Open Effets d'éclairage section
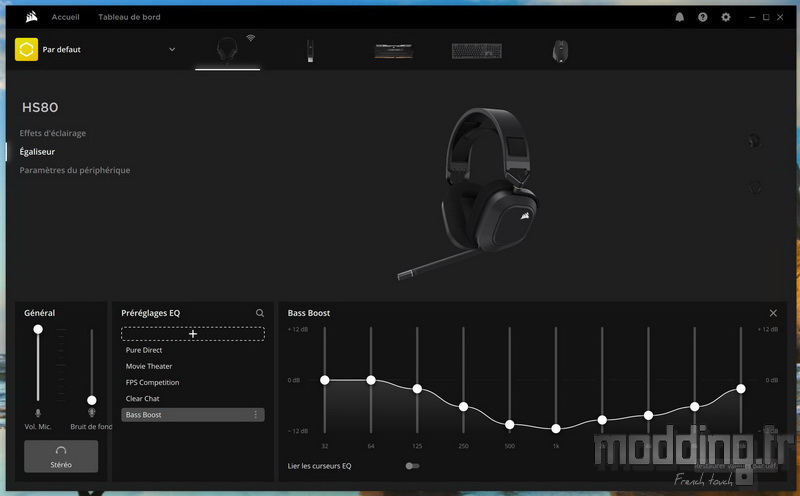800x496 pixels. click(x=53, y=133)
